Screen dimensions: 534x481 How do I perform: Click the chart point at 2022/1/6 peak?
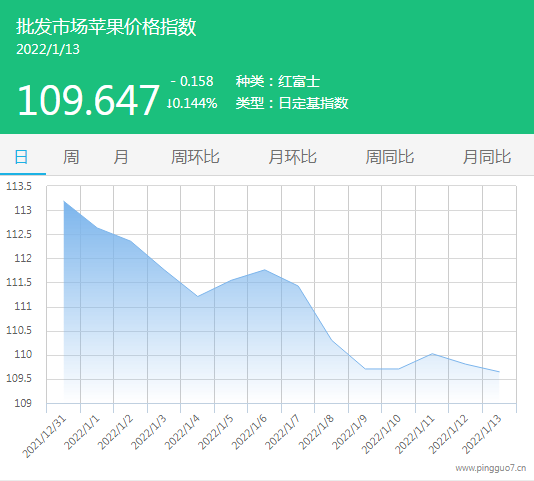click(265, 270)
